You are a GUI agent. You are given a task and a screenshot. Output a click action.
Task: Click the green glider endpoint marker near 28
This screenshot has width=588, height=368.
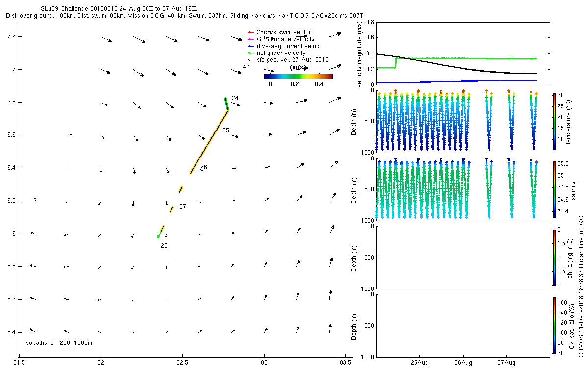point(158,237)
